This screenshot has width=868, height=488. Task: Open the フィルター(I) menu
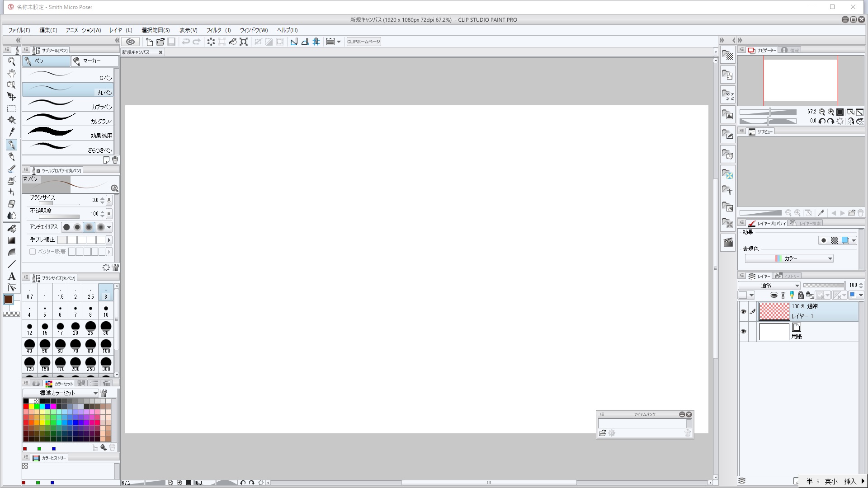pyautogui.click(x=218, y=30)
